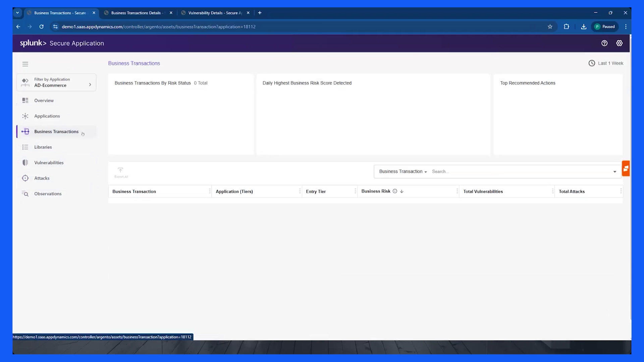644x362 pixels.
Task: Click the Vulnerabilities shield icon
Action: (x=25, y=163)
